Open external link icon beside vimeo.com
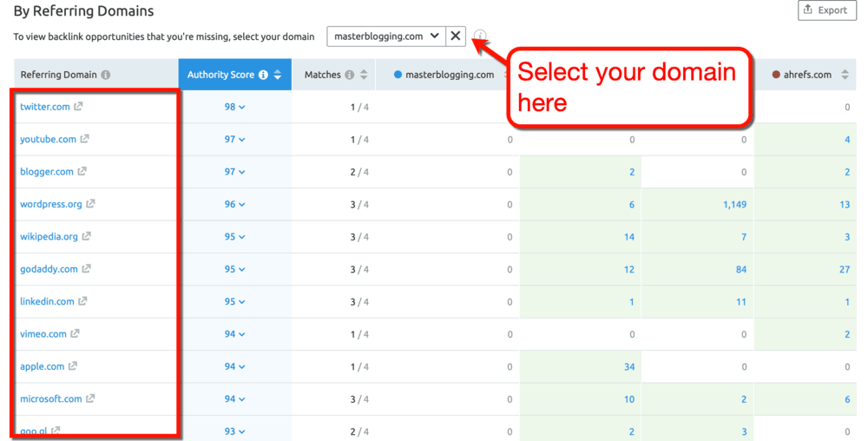The width and height of the screenshot is (868, 441). click(x=75, y=333)
